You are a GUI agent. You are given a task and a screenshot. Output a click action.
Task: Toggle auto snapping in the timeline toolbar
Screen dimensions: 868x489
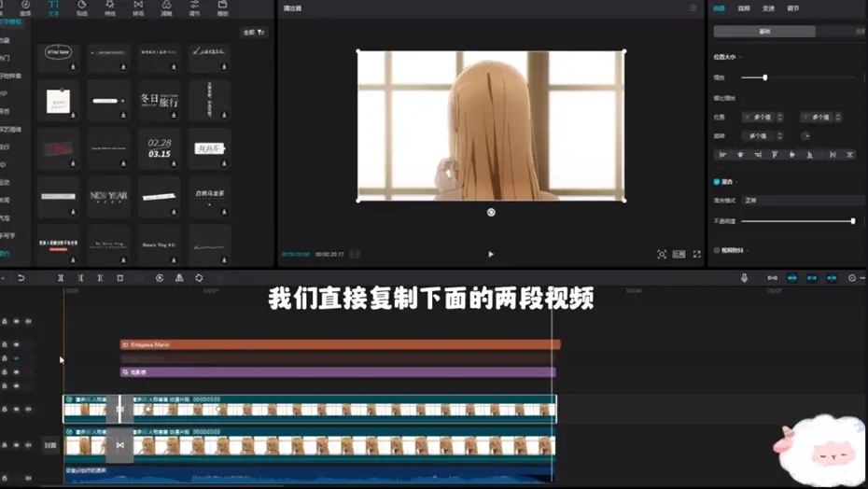[x=792, y=278]
